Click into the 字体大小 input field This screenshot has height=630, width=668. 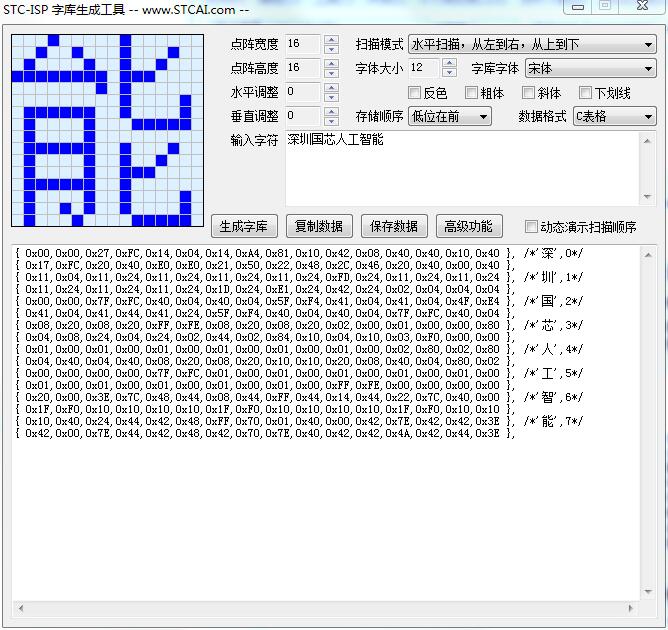click(424, 68)
